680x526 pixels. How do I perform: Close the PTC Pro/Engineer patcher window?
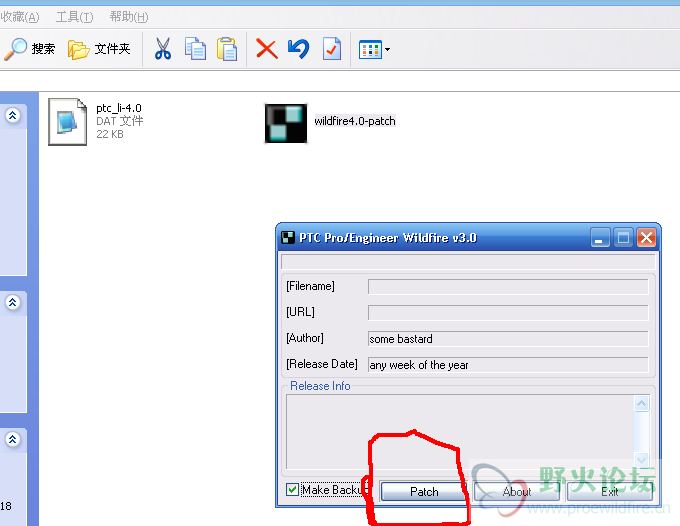[646, 238]
